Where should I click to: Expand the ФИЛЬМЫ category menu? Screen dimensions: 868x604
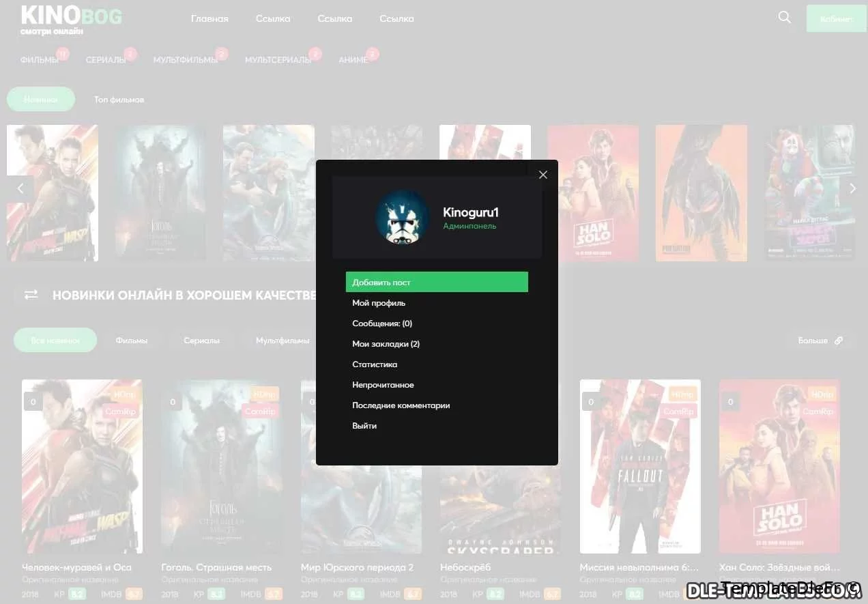pos(40,60)
